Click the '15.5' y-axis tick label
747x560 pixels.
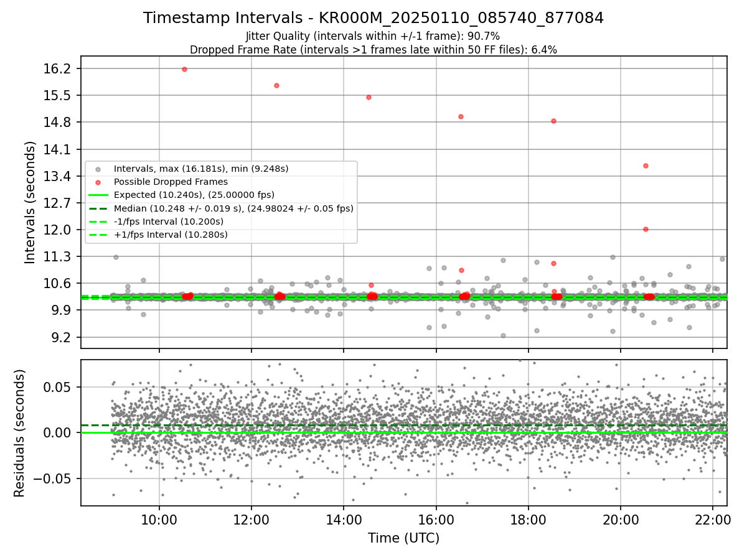click(x=57, y=95)
